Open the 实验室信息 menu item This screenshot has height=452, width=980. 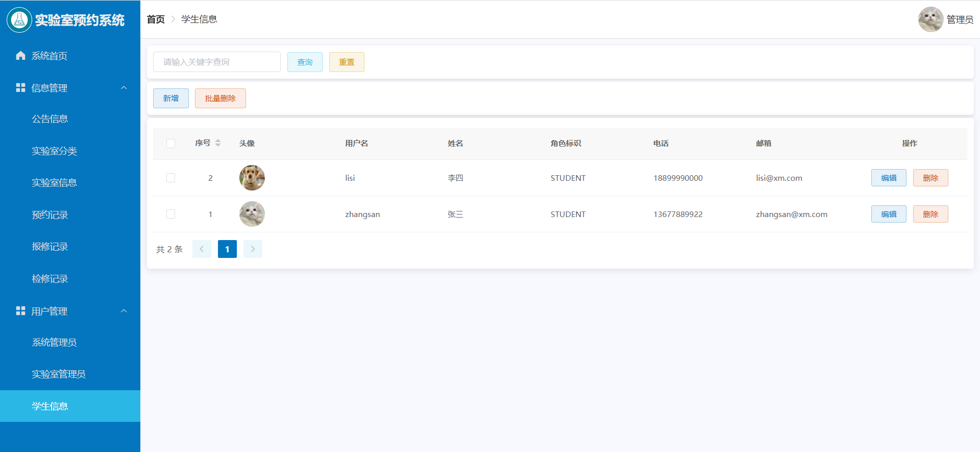(x=70, y=183)
